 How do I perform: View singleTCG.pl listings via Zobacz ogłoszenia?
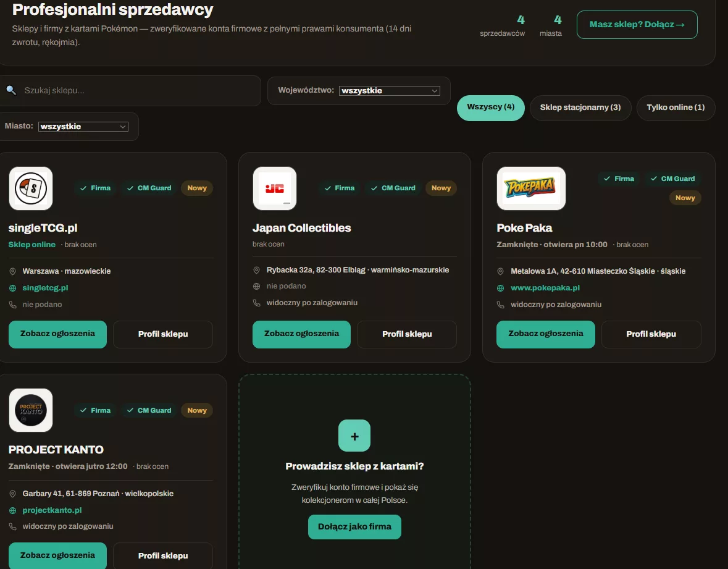pyautogui.click(x=57, y=334)
